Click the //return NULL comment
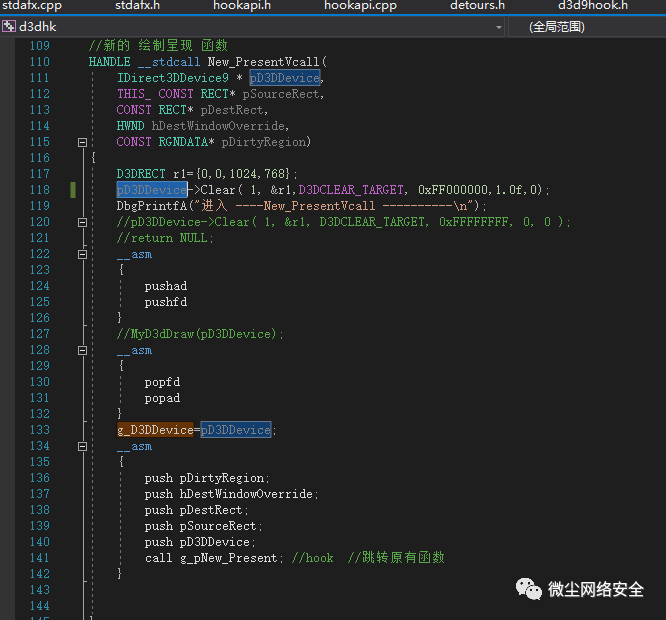 point(165,238)
